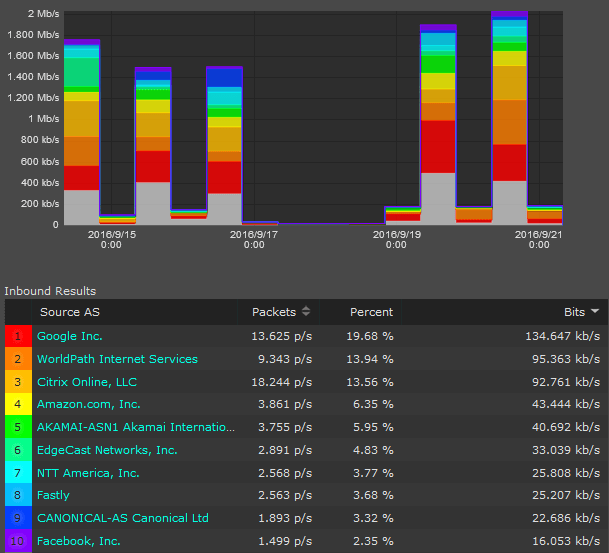Click Fastly's 25.207 kb/s bits value
The width and height of the screenshot is (609, 553).
pyautogui.click(x=566, y=495)
